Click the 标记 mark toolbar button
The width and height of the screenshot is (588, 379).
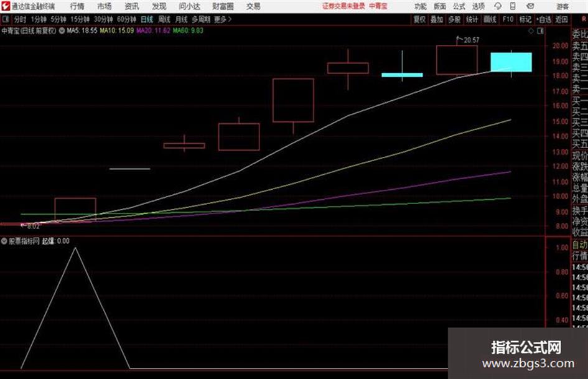tap(525, 19)
